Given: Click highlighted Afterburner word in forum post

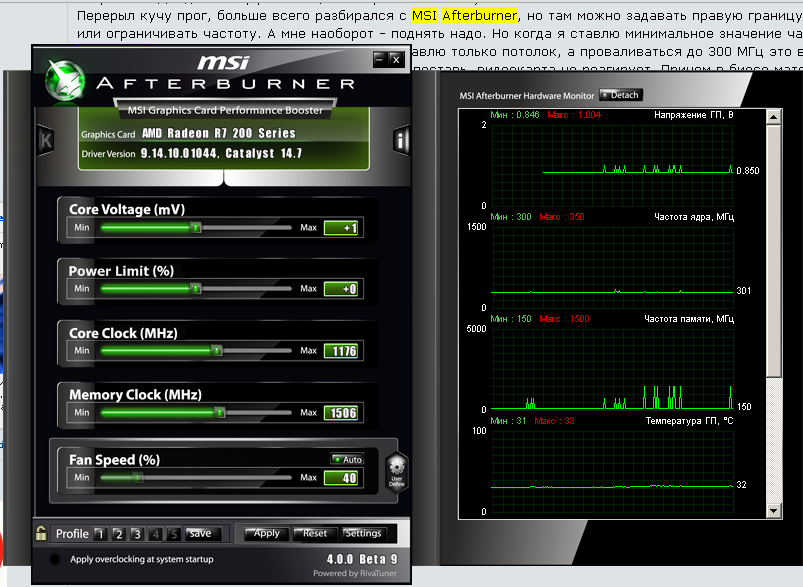Looking at the screenshot, I should click(x=479, y=16).
